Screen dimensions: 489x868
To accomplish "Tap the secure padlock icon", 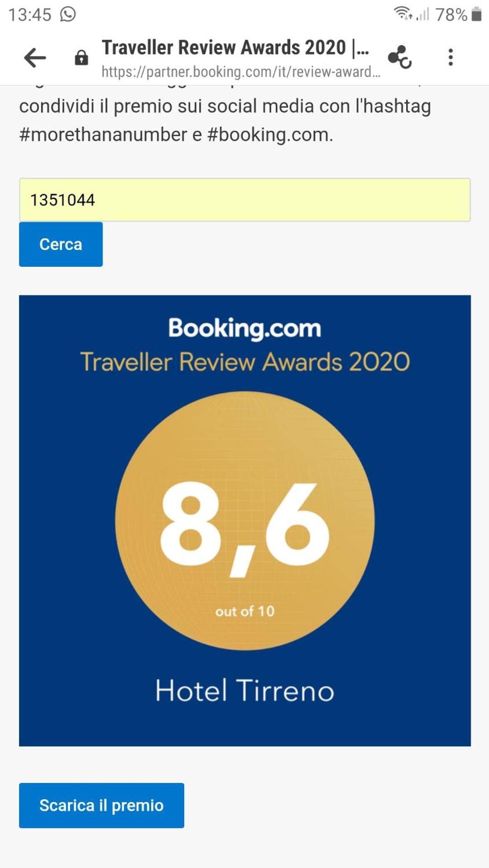I will [81, 58].
